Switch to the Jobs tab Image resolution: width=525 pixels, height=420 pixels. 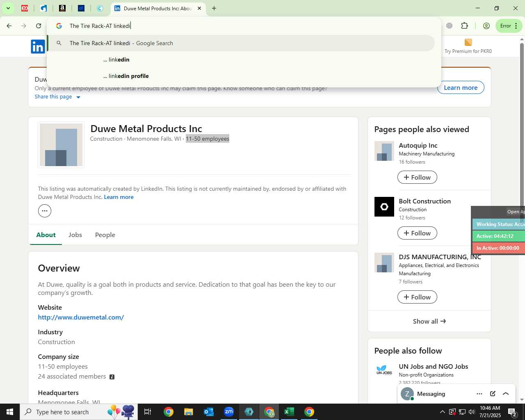tap(75, 235)
